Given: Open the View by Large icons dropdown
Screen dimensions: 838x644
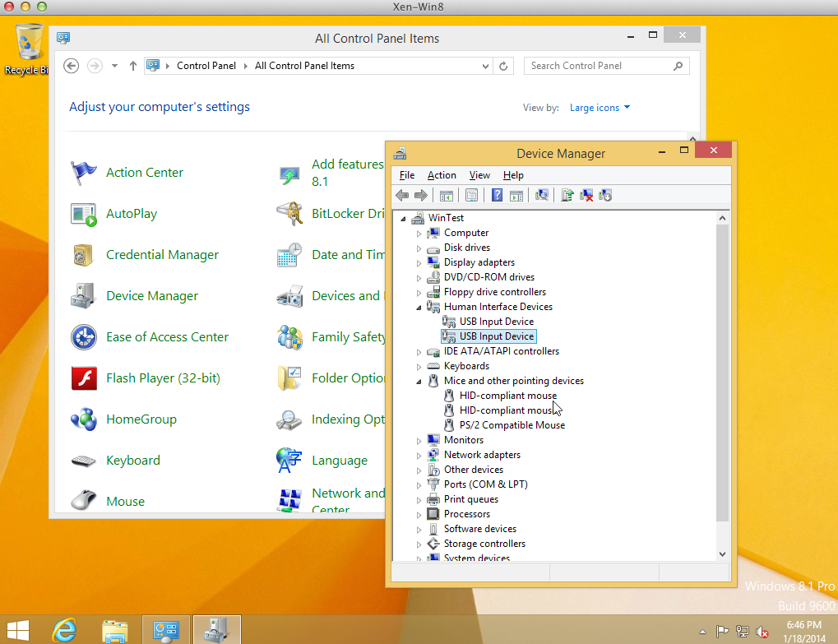Looking at the screenshot, I should (600, 108).
